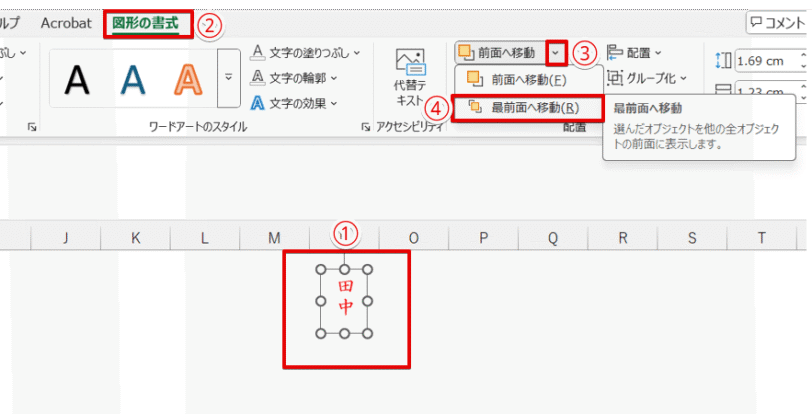This screenshot has width=812, height=414.
Task: Select the 図形の書式 ribbon tab
Action: click(145, 24)
